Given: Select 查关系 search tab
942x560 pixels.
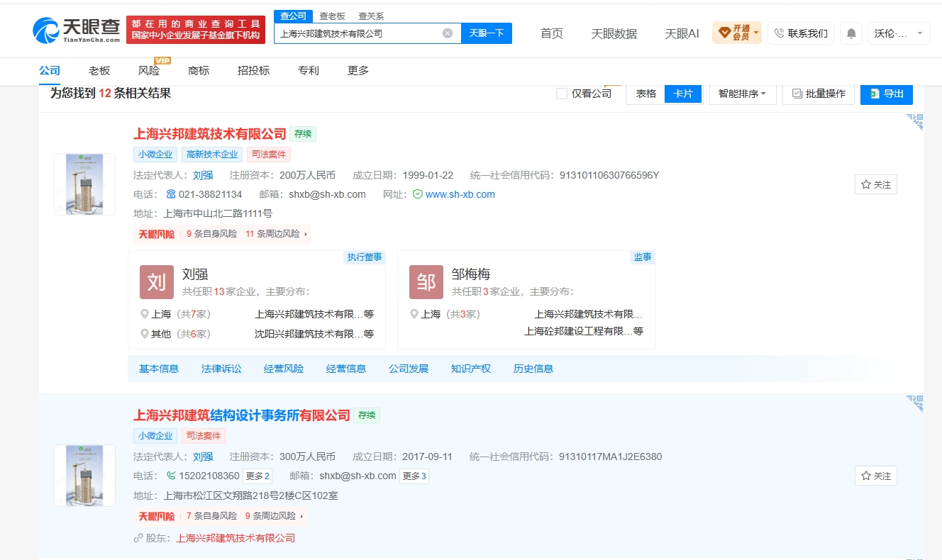Looking at the screenshot, I should coord(371,16).
